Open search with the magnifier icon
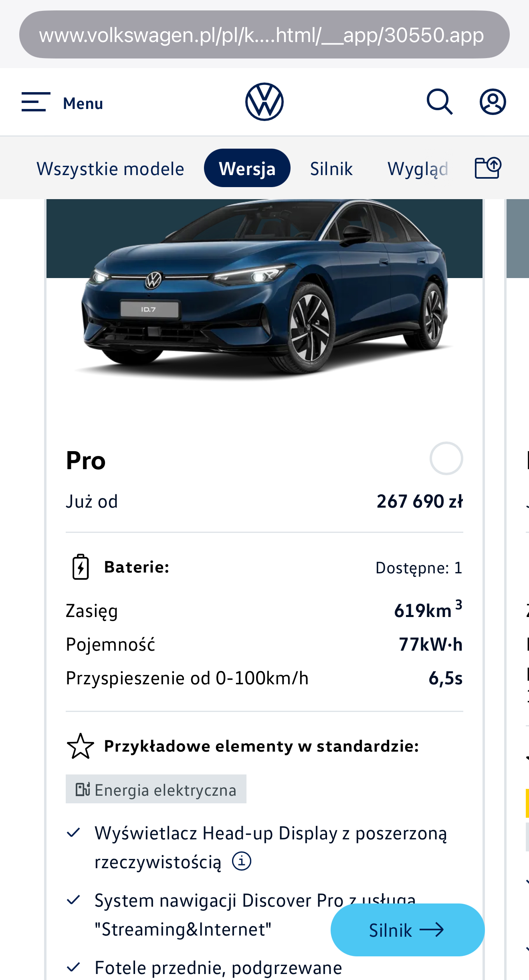 (x=439, y=102)
